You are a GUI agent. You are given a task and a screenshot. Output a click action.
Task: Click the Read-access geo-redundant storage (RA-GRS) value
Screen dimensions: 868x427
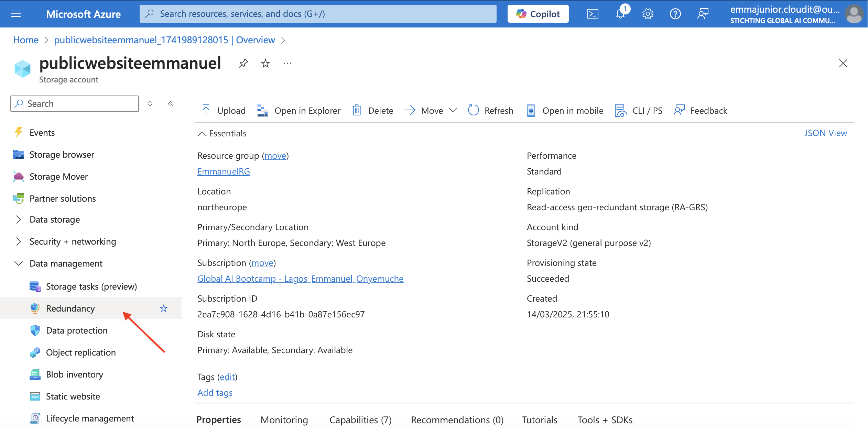pos(617,207)
